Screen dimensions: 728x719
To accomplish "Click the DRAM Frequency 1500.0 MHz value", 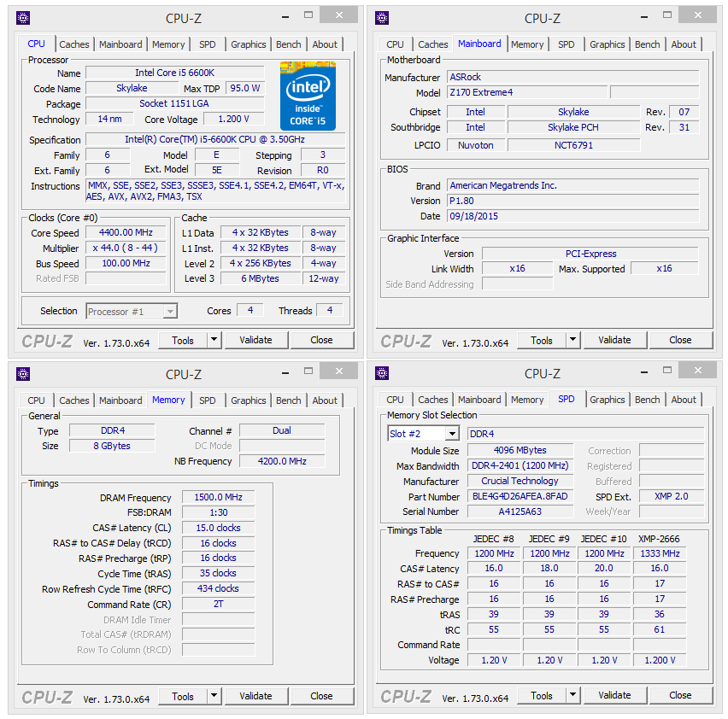I will click(x=218, y=497).
